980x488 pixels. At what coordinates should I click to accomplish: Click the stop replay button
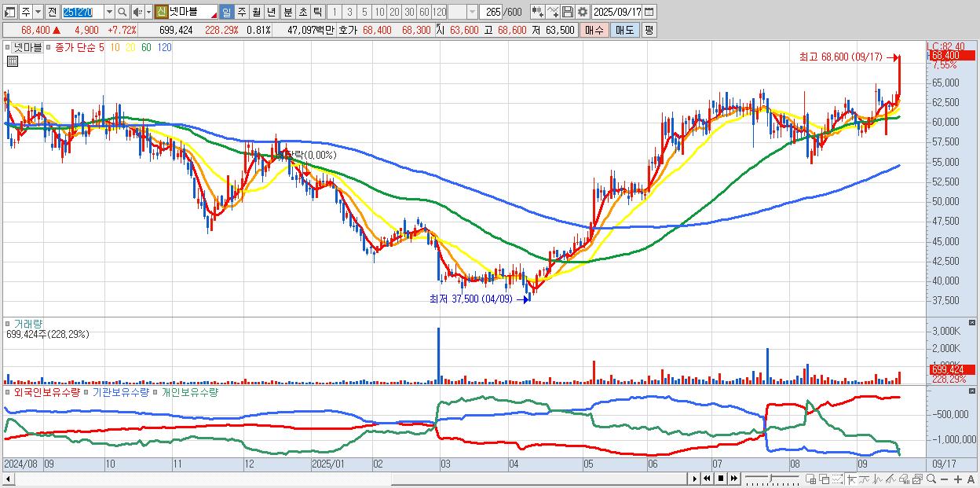pos(721,479)
